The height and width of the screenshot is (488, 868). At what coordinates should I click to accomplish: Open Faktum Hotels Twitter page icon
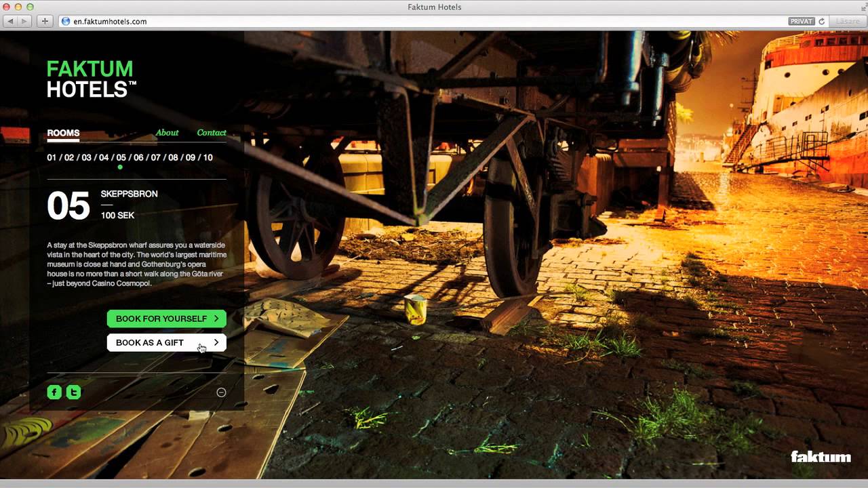(73, 392)
